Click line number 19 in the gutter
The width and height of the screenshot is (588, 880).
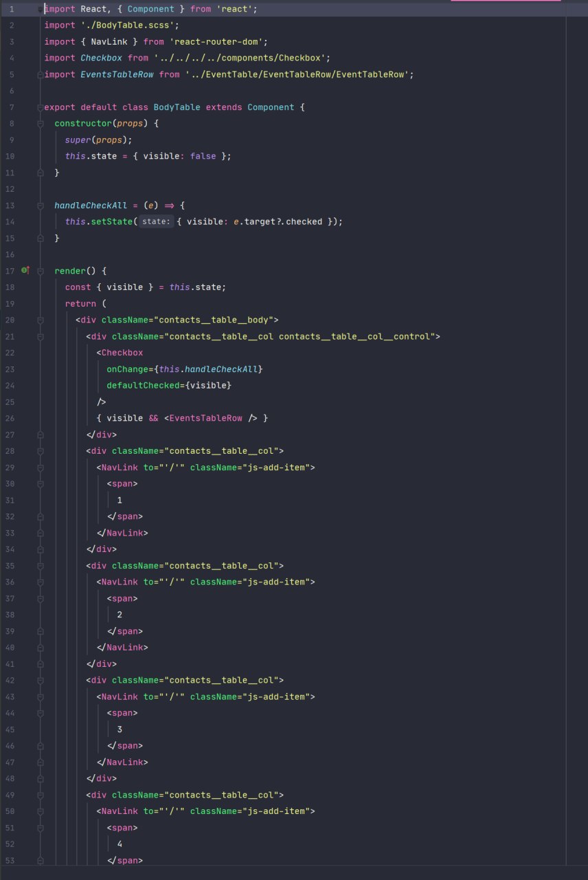coord(10,304)
